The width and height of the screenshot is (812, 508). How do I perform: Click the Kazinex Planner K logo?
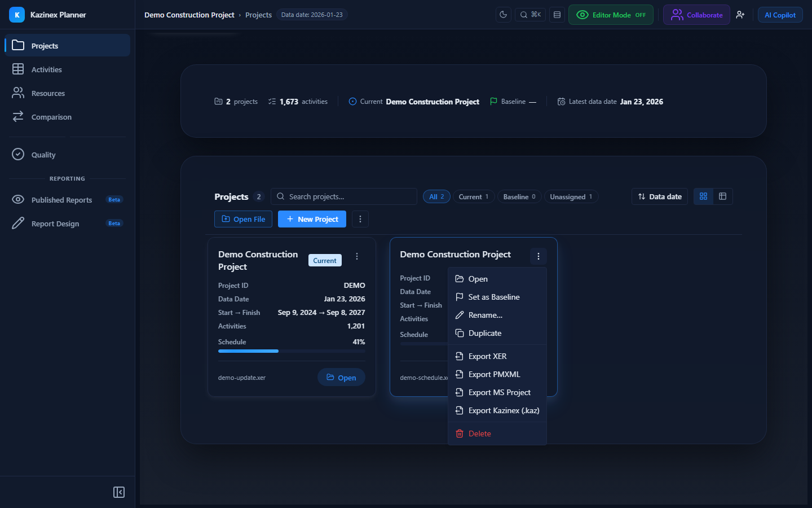(17, 15)
